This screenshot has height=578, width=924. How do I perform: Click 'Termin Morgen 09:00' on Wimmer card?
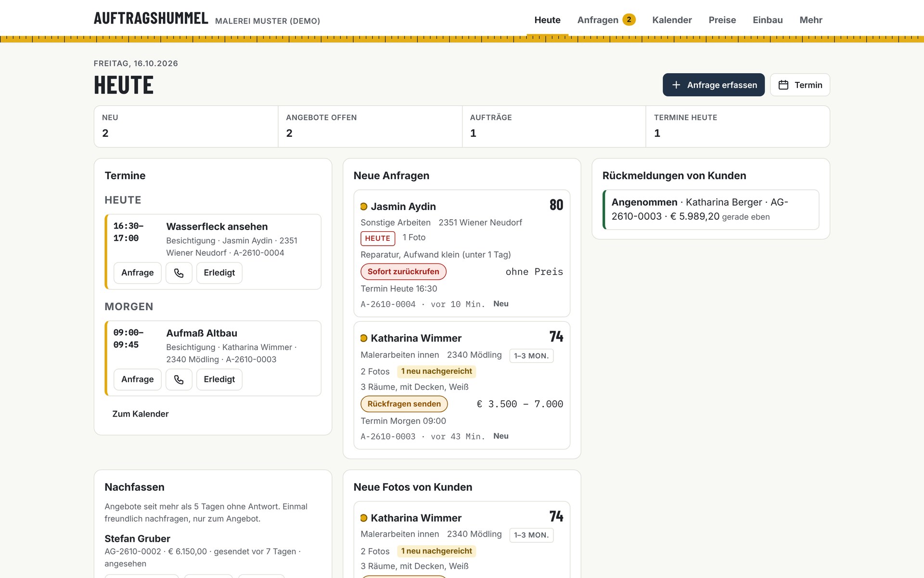coord(403,421)
